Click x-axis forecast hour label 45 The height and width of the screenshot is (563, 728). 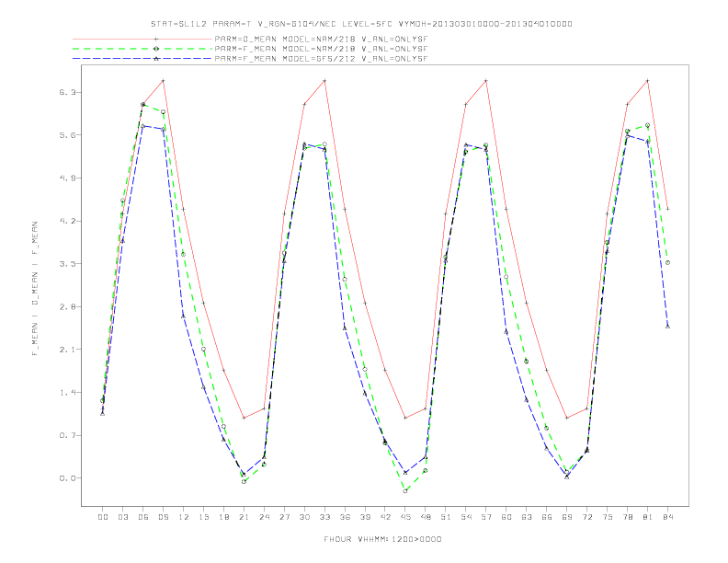click(x=405, y=517)
